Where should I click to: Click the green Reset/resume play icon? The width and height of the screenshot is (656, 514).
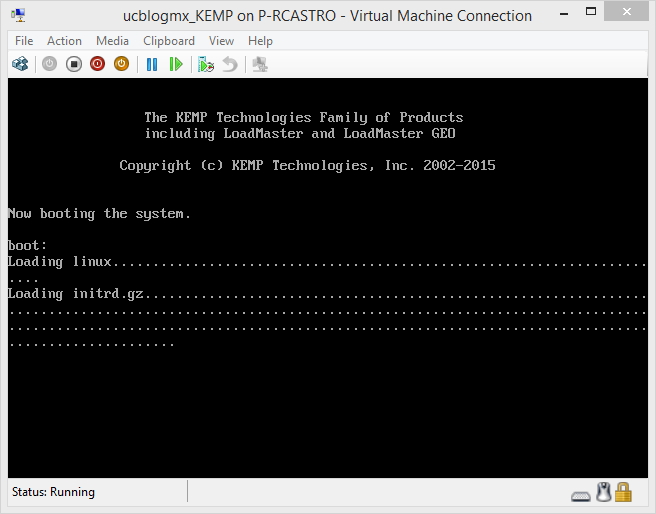tap(176, 64)
